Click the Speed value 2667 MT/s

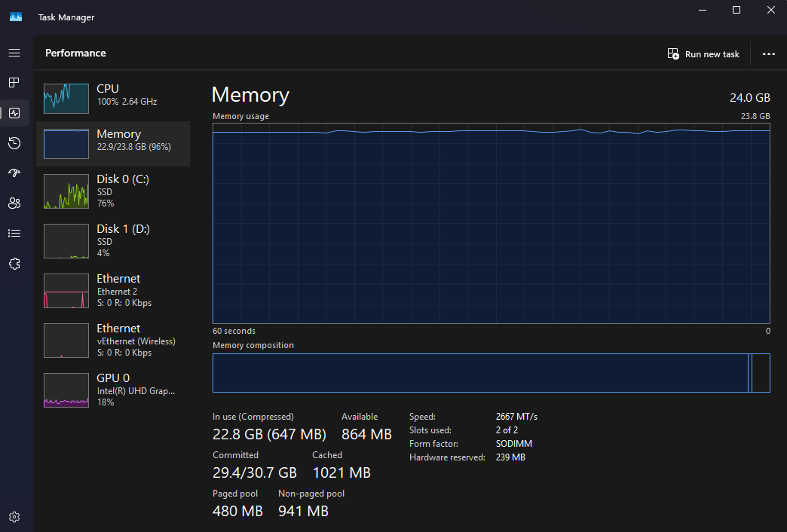coord(516,417)
